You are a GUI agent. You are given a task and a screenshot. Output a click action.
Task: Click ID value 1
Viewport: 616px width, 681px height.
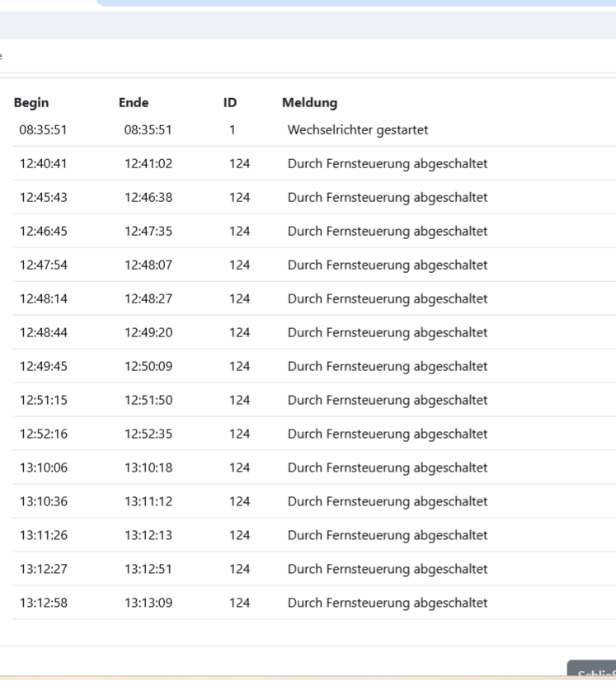(233, 130)
